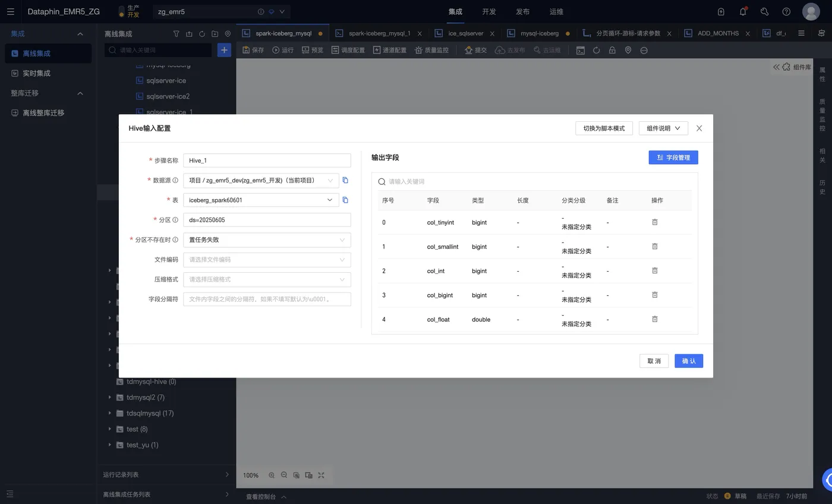Click the lock icon in canvas toolbar
Screen dimensions: 832x504
(x=612, y=51)
